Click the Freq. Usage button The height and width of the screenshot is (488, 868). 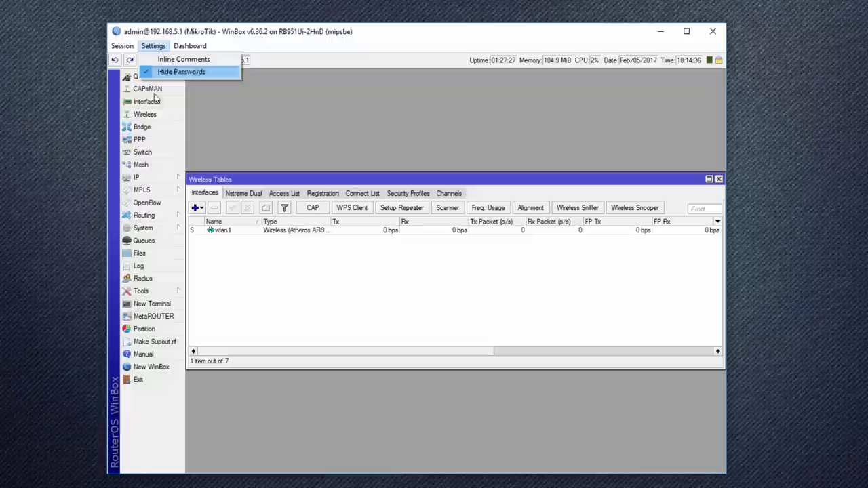tap(488, 208)
